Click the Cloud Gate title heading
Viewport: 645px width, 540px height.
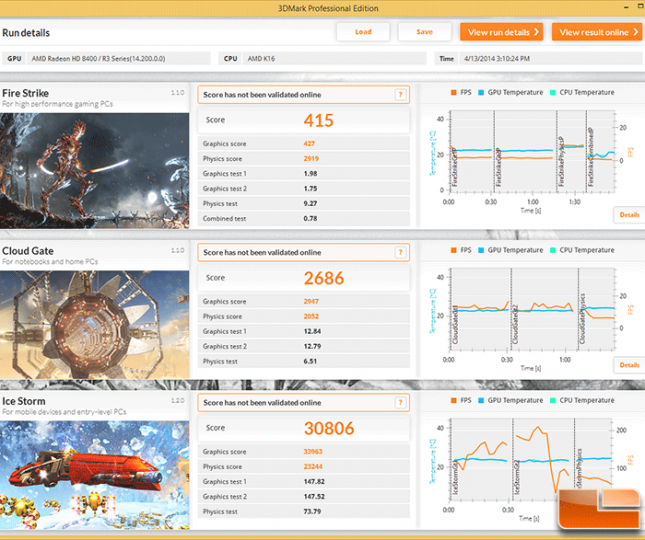click(x=28, y=251)
